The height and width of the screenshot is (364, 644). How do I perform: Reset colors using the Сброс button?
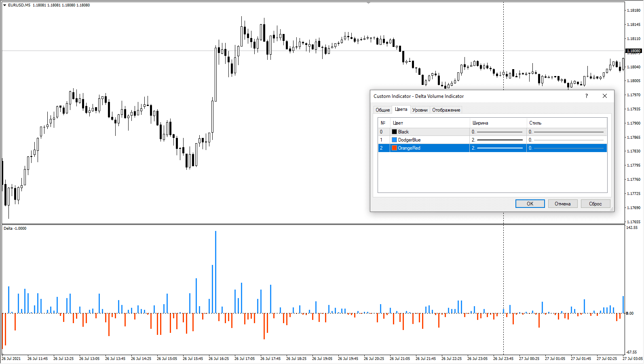point(595,204)
